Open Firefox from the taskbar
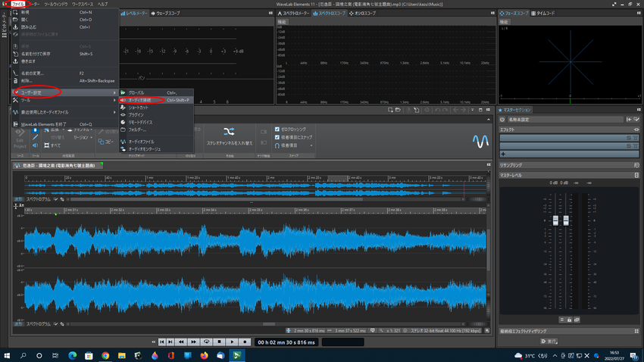This screenshot has height=362, width=644. (204, 355)
